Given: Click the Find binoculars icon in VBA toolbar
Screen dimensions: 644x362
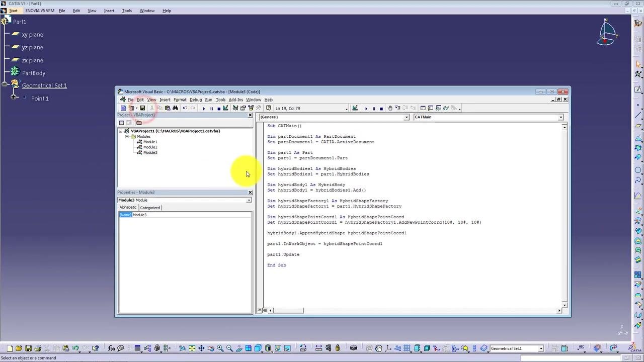Looking at the screenshot, I should pyautogui.click(x=175, y=108).
